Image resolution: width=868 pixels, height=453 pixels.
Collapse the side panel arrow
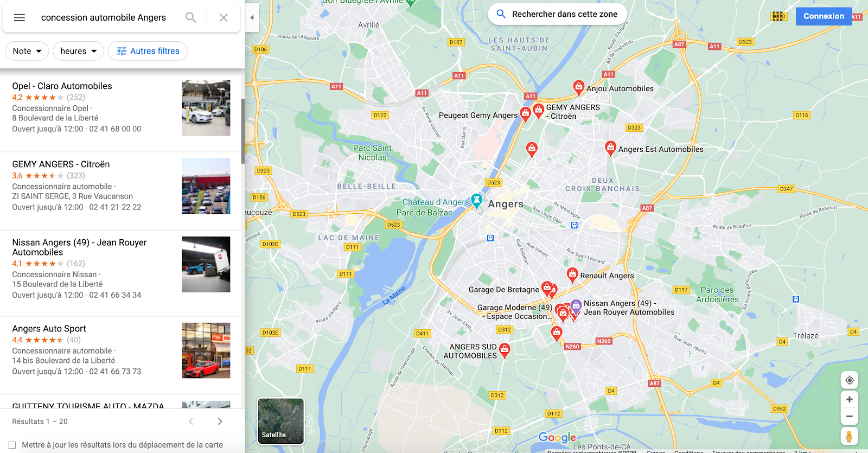[252, 17]
